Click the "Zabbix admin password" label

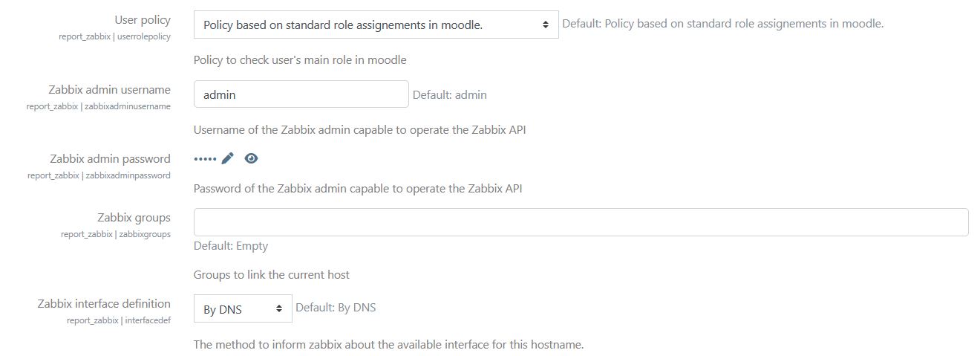pyautogui.click(x=110, y=159)
